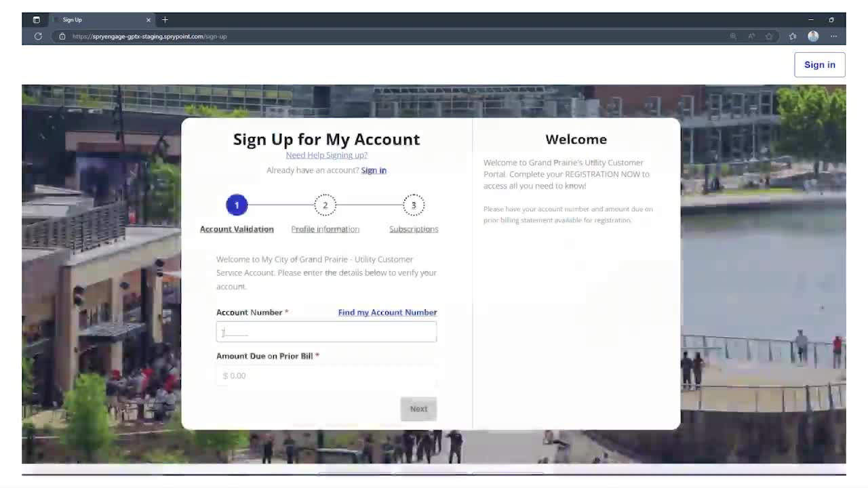
Task: Go to step 2 Profile Information
Action: click(325, 205)
